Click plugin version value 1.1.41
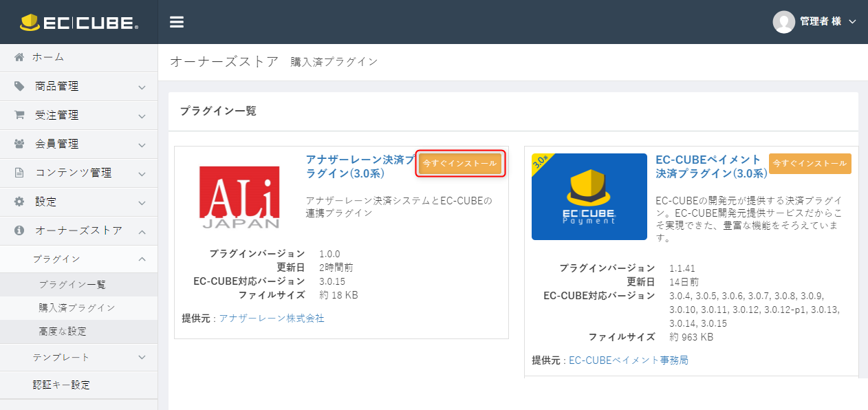This screenshot has height=410, width=868. [682, 268]
